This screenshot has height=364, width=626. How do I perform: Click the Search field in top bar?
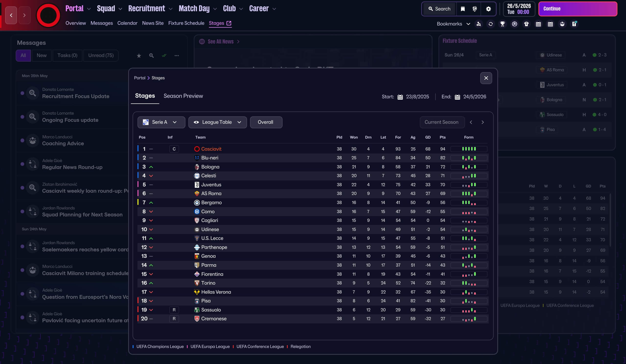click(x=439, y=9)
